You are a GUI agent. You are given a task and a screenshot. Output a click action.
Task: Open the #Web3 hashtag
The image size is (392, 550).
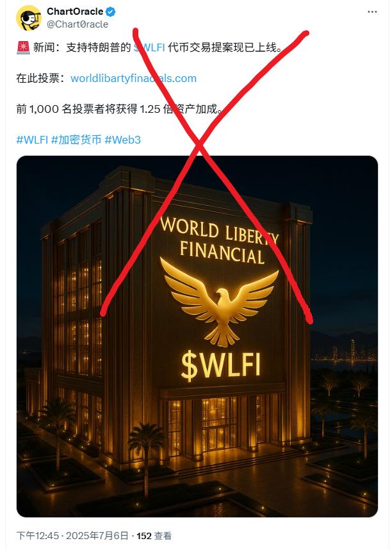tap(123, 140)
